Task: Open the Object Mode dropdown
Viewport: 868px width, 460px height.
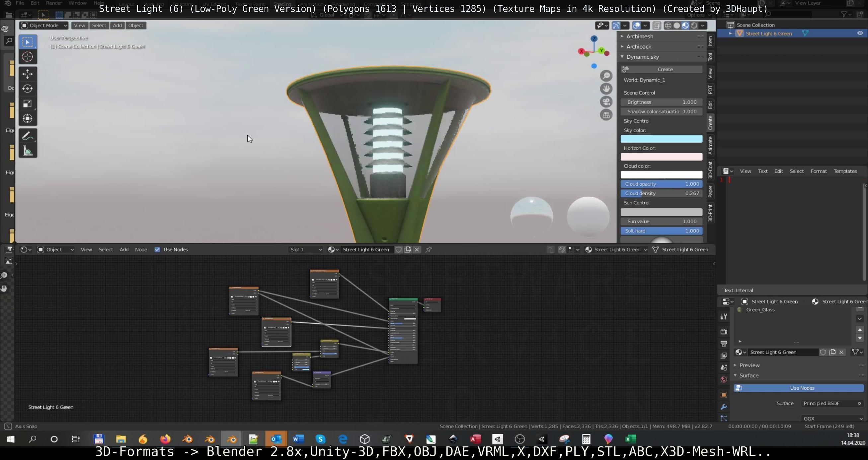Action: (x=44, y=25)
